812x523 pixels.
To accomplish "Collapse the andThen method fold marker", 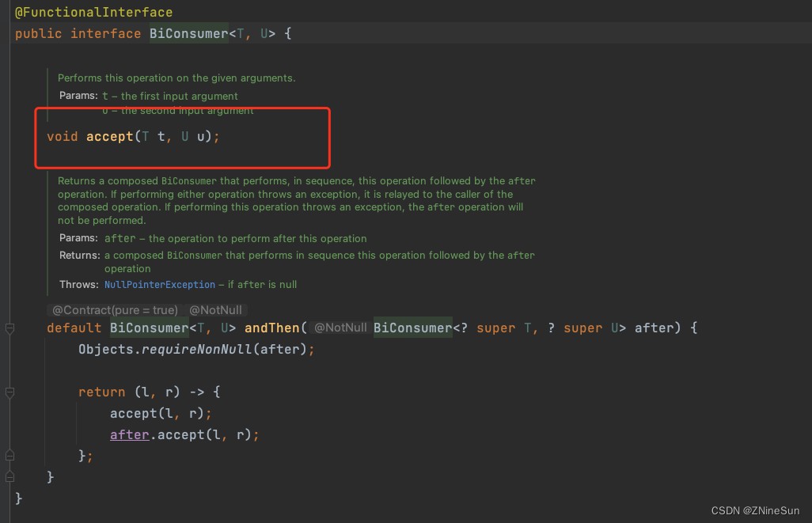I will (9, 328).
